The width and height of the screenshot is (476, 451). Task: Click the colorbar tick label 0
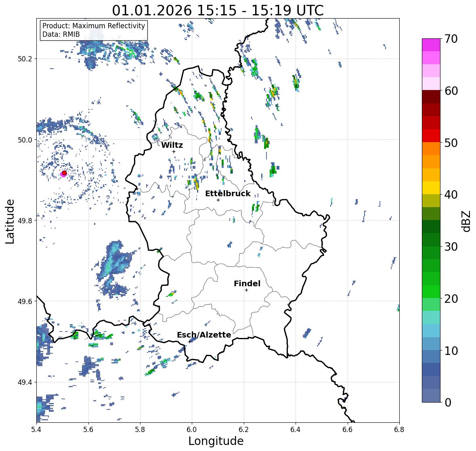coord(448,403)
